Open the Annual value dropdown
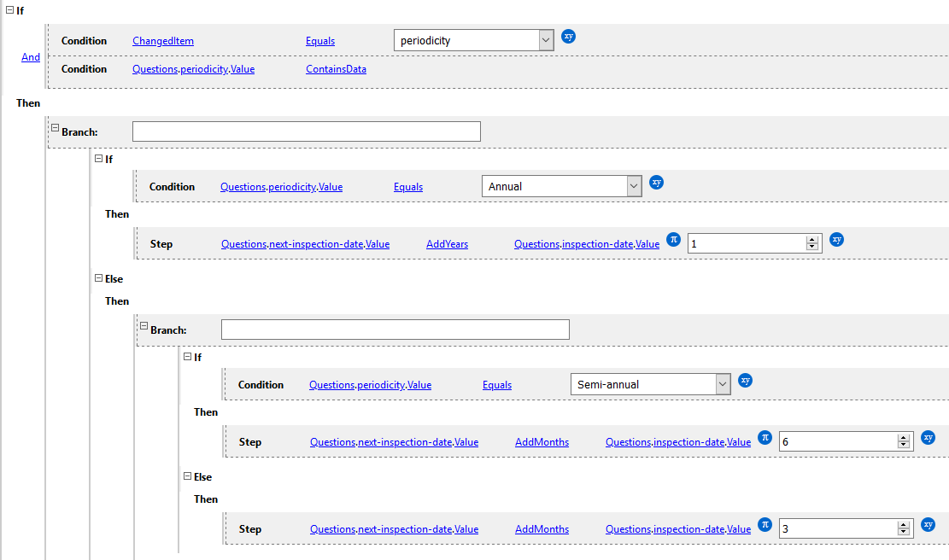 [633, 186]
